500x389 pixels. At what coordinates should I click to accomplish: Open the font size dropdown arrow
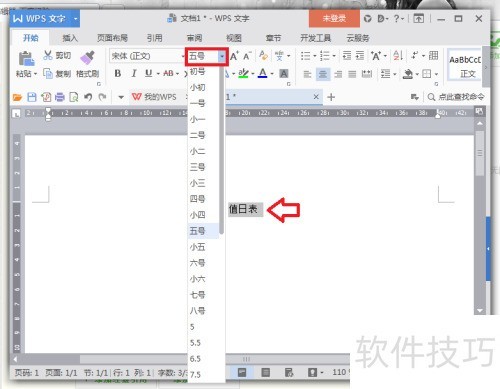tap(222, 56)
